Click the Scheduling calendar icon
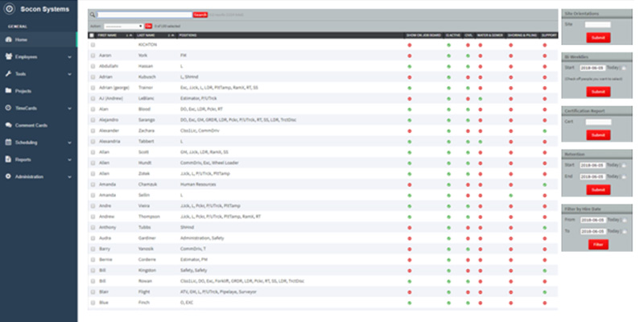This screenshot has height=322, width=644. tap(8, 142)
